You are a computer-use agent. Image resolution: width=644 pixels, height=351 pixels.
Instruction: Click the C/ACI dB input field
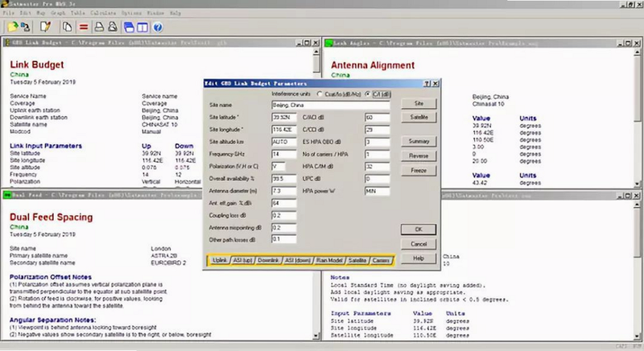(377, 118)
